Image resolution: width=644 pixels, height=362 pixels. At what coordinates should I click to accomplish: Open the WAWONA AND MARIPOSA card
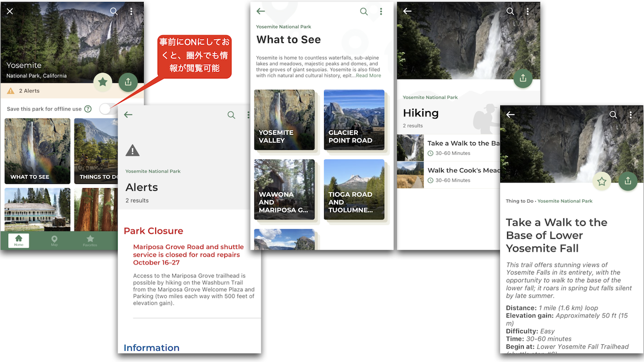click(284, 189)
